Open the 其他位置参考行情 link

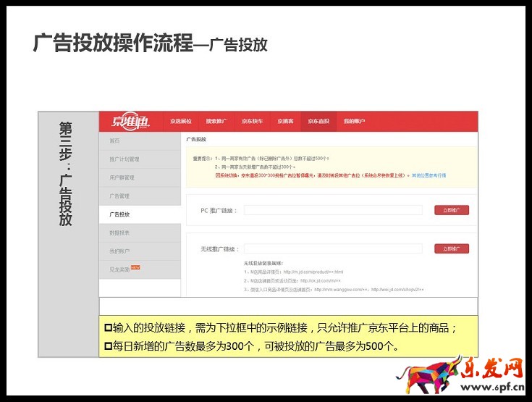[429, 175]
